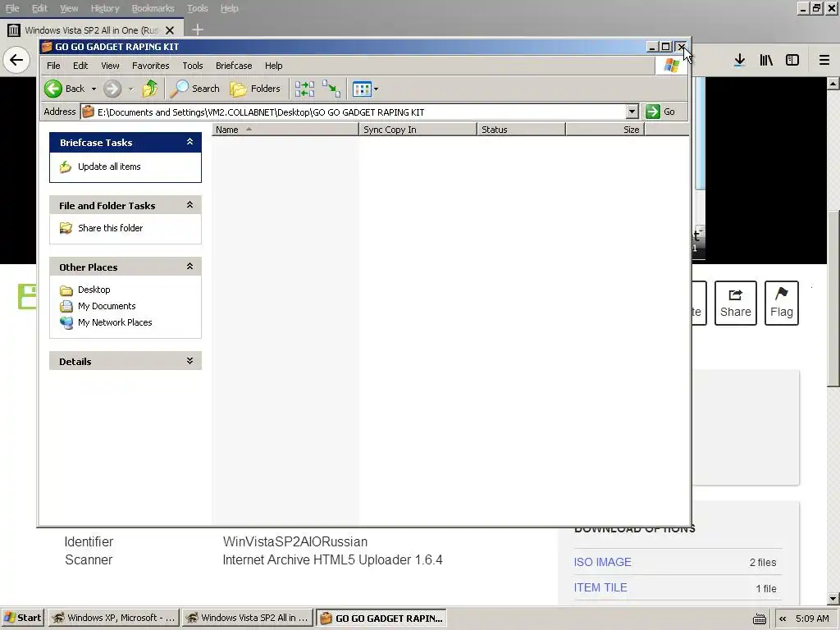Expand the Details panel
840x630 pixels.
pyautogui.click(x=189, y=361)
